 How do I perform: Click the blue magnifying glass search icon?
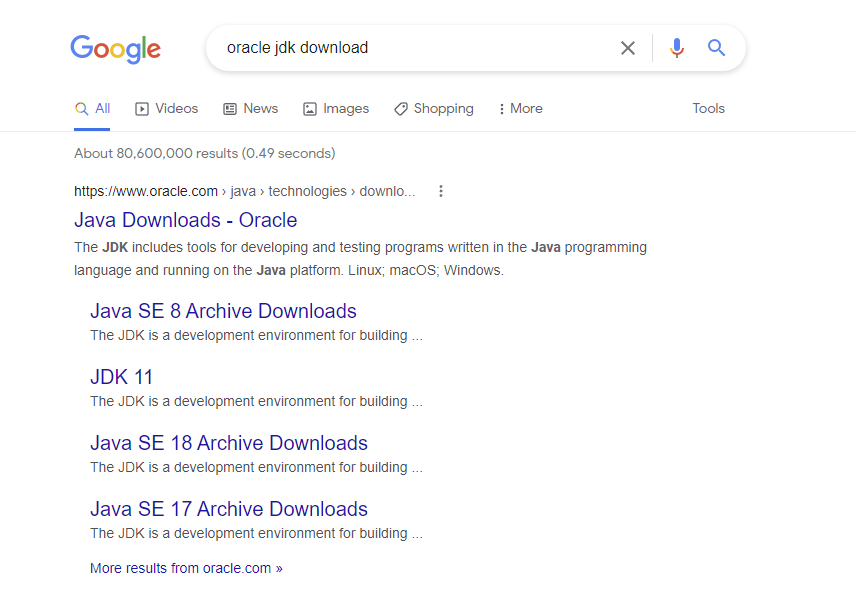[716, 48]
